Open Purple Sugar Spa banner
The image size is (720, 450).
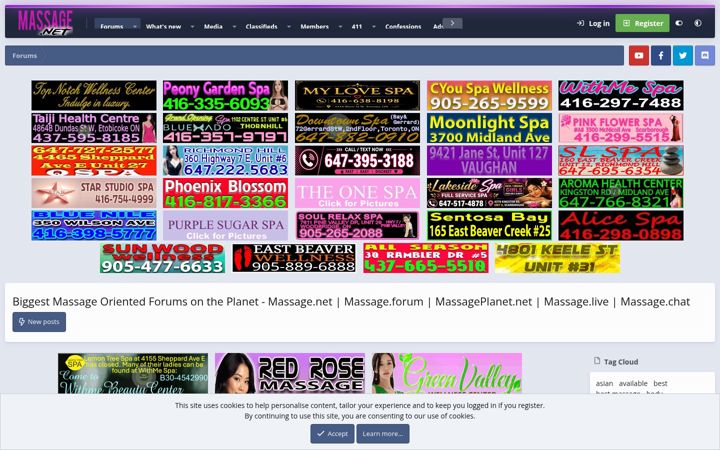coord(225,225)
